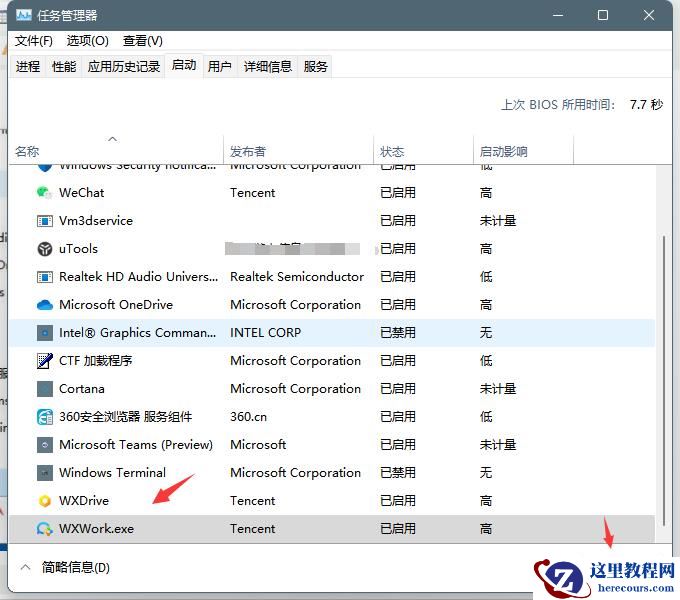Switch to the 用户 tab

[x=219, y=66]
